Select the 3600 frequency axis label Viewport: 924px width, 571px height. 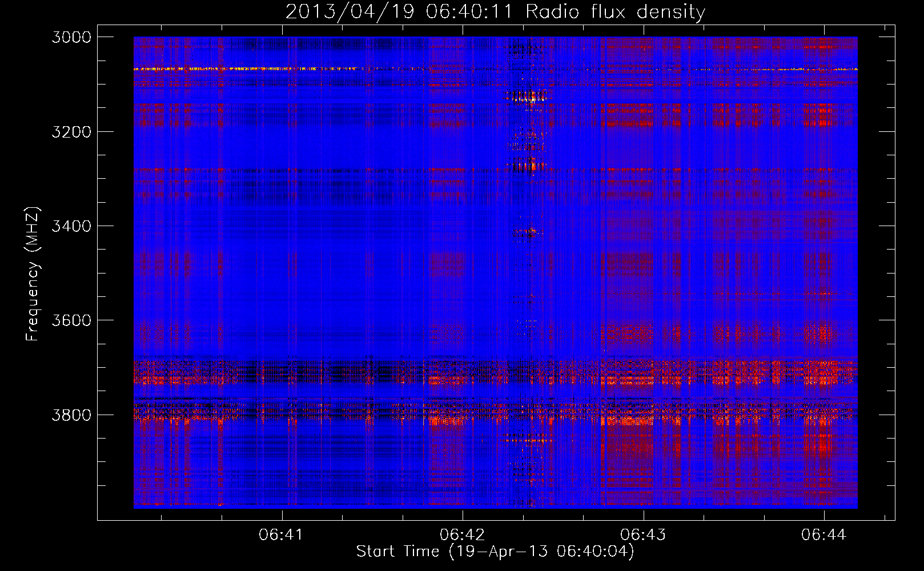click(x=71, y=320)
